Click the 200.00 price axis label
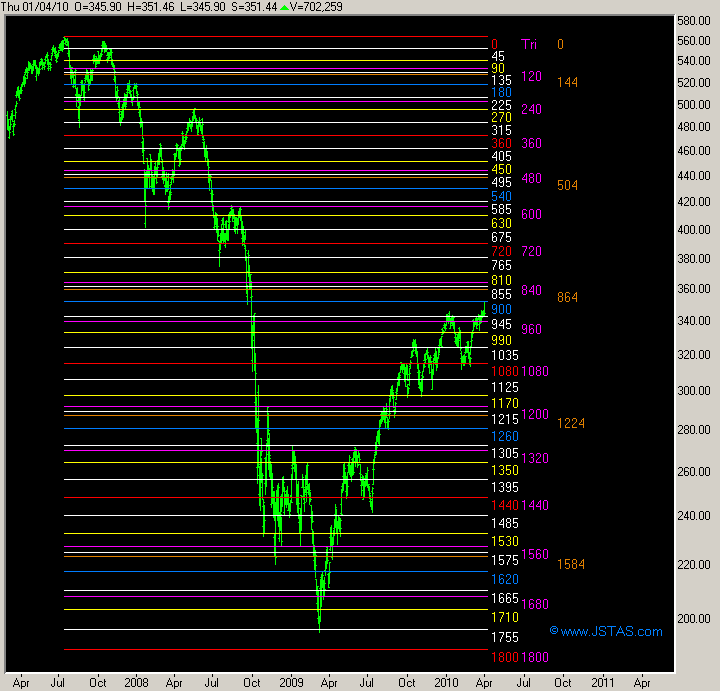The width and height of the screenshot is (720, 691). [x=691, y=618]
